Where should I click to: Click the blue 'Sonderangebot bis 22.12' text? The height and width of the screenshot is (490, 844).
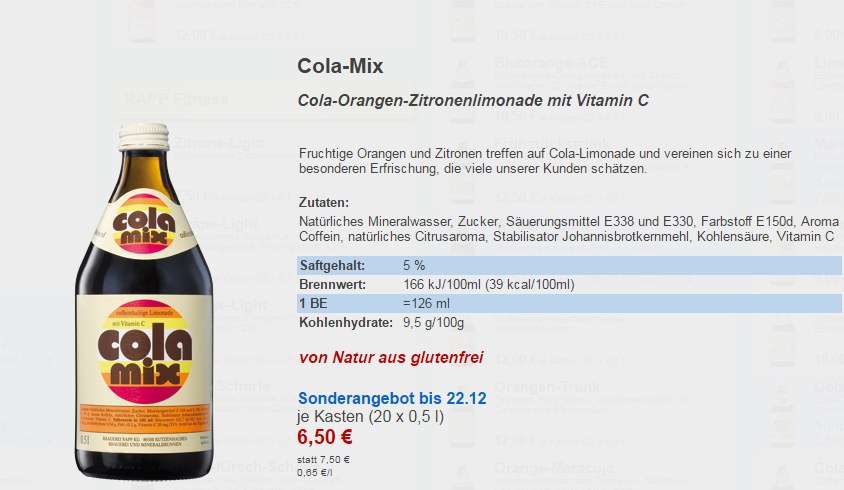(x=392, y=398)
